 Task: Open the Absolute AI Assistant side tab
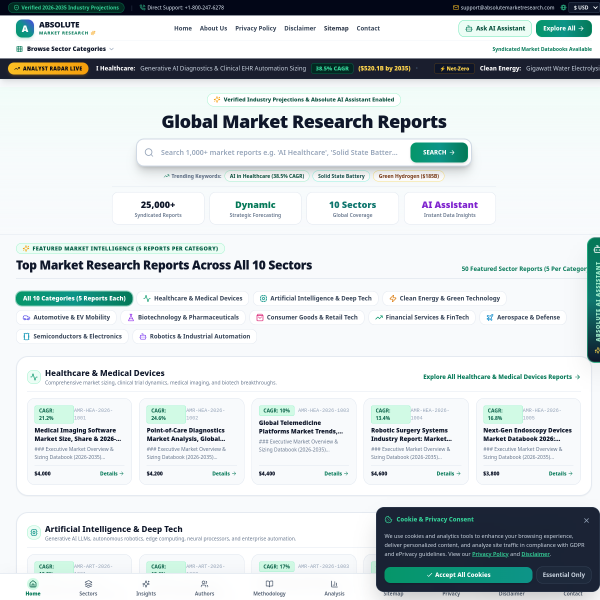tap(594, 300)
